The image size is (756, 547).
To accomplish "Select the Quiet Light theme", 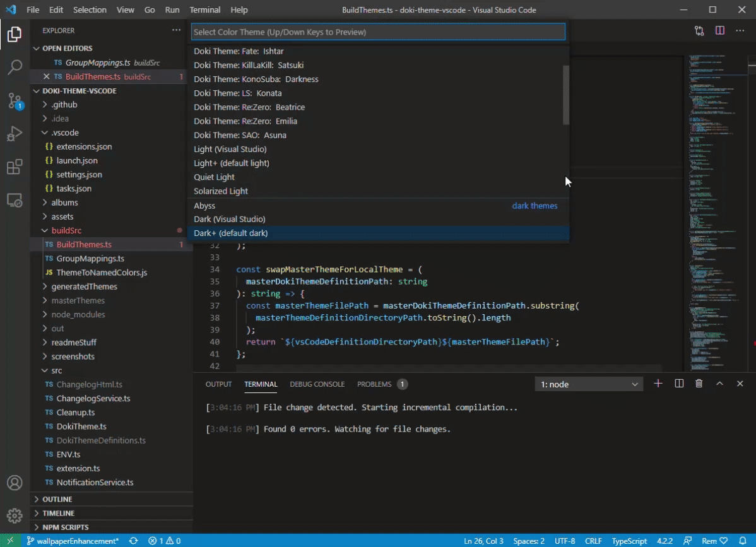I will [x=378, y=177].
